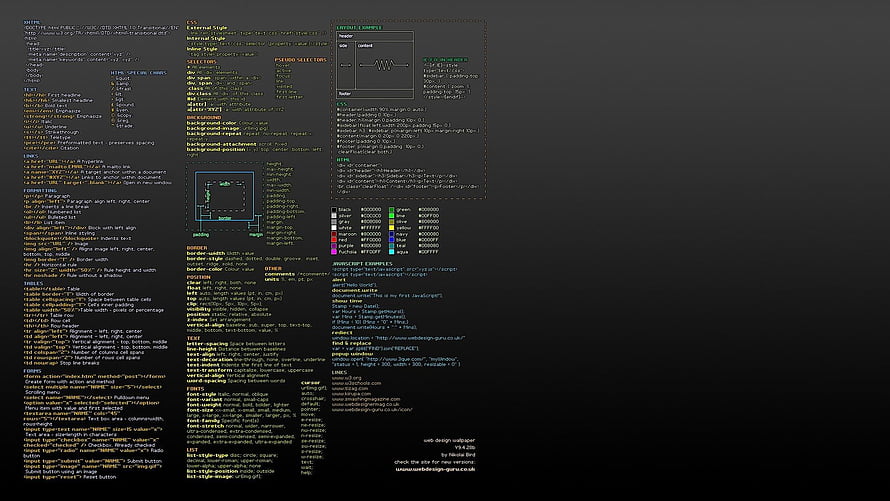
Task: Click the redirect label
Action: coord(342,332)
